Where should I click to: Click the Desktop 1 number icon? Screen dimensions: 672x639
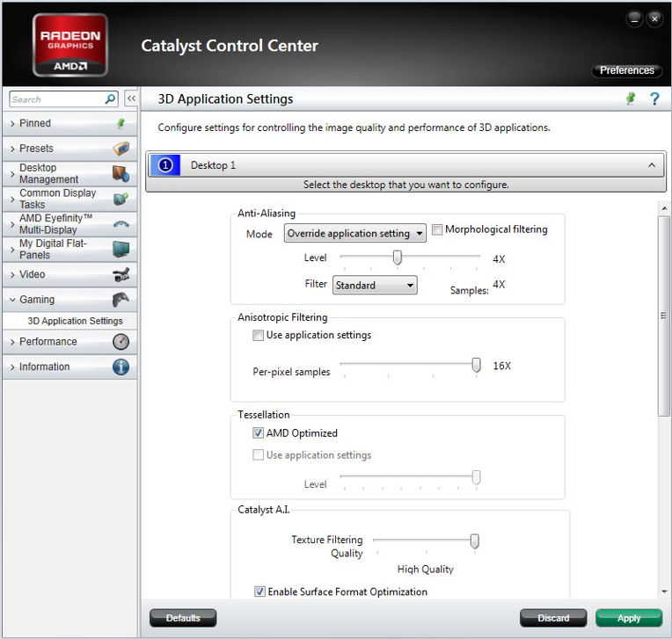point(165,165)
